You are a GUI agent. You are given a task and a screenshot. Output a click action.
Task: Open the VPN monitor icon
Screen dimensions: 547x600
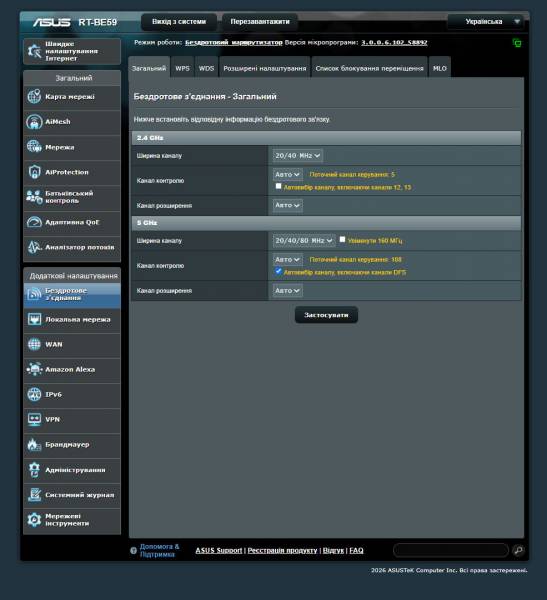(x=34, y=419)
